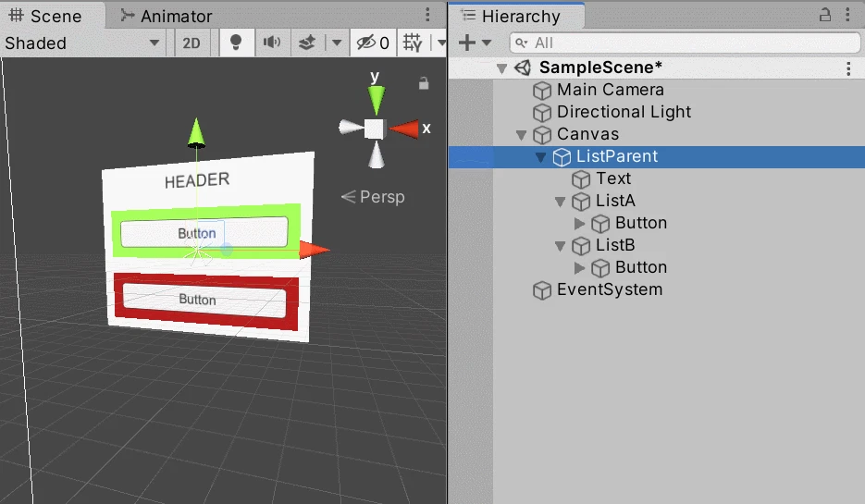This screenshot has width=865, height=504.
Task: Toggle scene audio speaker icon
Action: 272,43
